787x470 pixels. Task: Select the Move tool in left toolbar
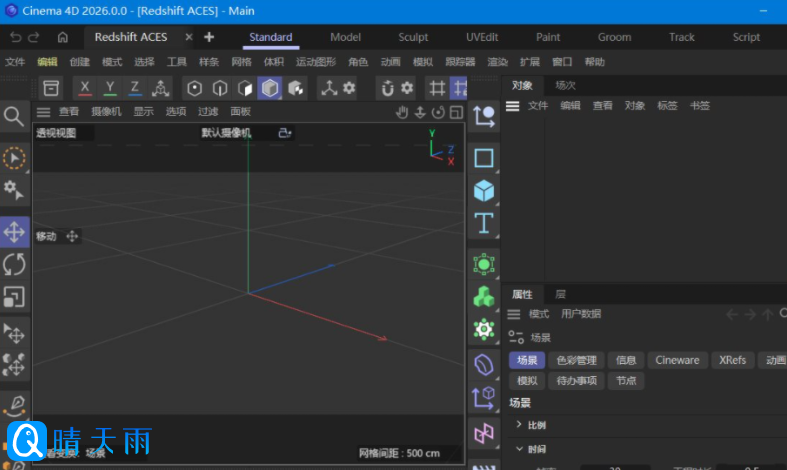15,233
